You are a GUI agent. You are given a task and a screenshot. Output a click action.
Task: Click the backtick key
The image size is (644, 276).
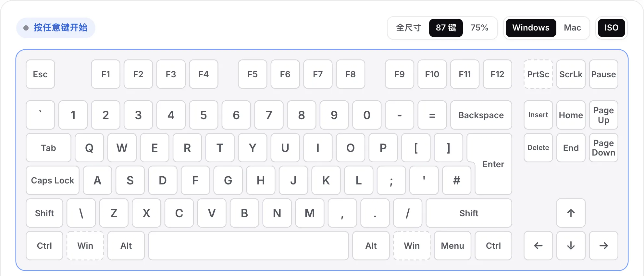click(x=40, y=115)
